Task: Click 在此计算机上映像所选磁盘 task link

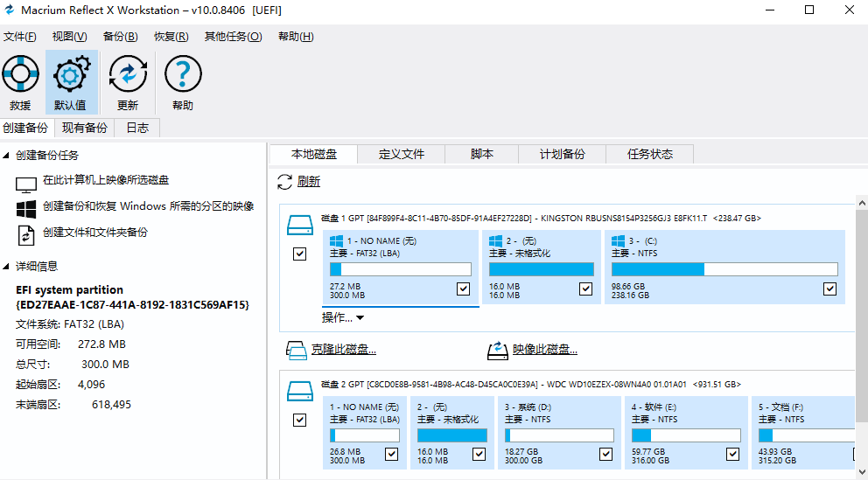Action: pyautogui.click(x=106, y=180)
